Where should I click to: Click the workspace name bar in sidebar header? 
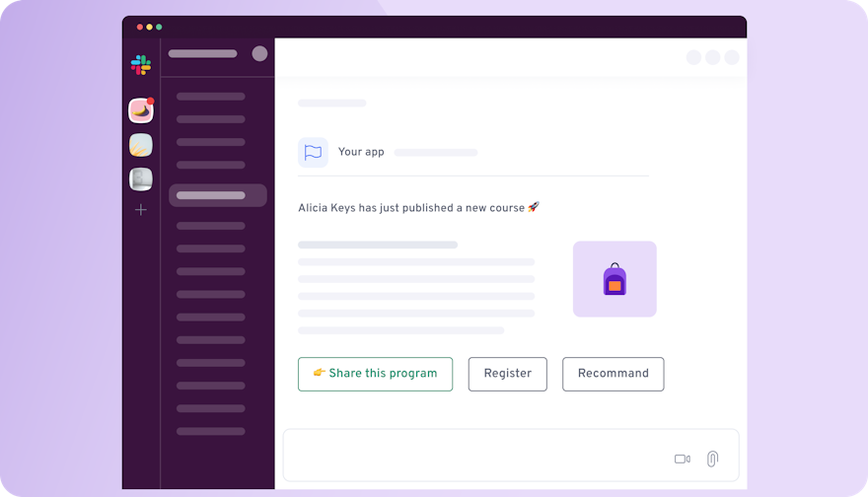(202, 53)
